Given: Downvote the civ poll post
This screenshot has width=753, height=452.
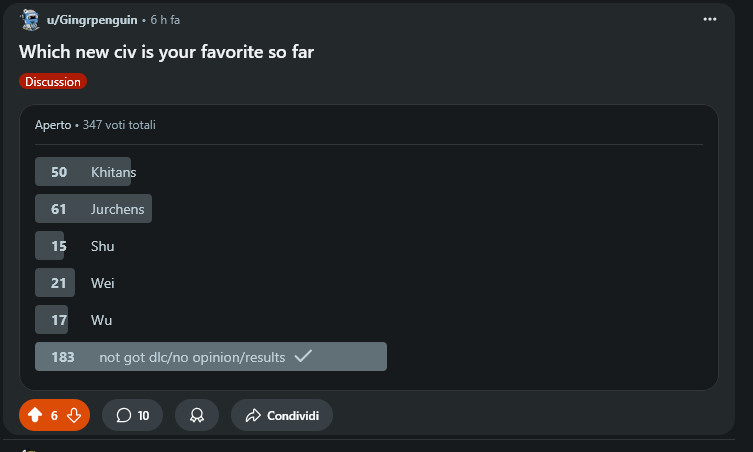Looking at the screenshot, I should click(x=74, y=415).
